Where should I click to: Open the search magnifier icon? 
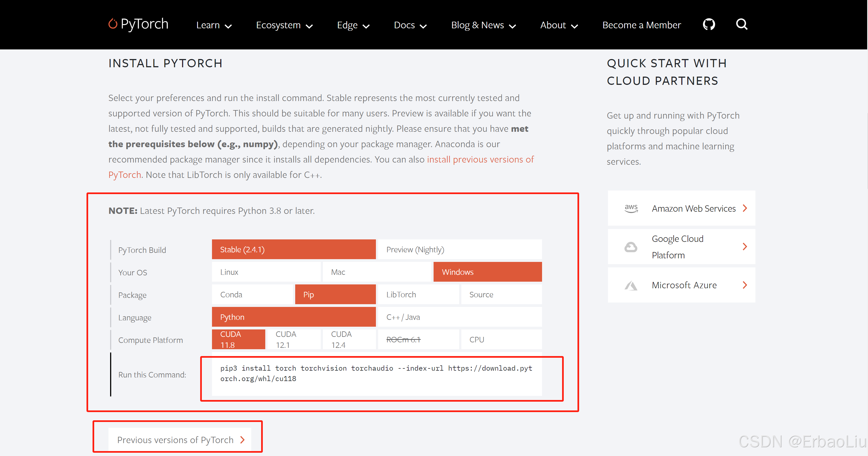[742, 24]
